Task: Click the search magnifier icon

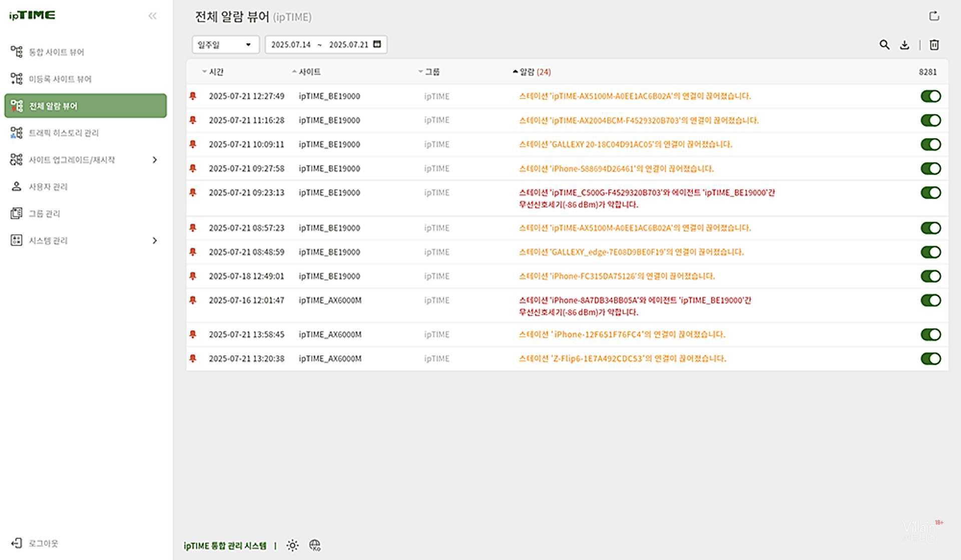Action: pyautogui.click(x=884, y=45)
